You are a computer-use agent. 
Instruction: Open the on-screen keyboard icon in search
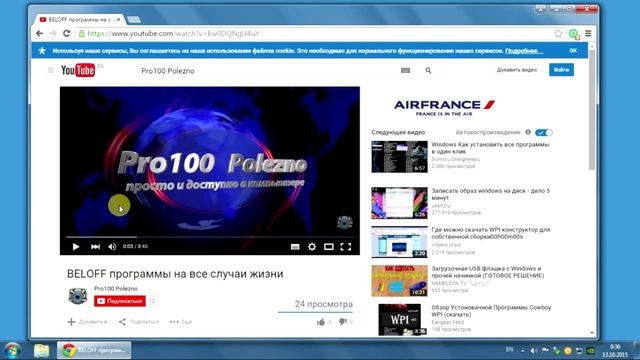(405, 70)
